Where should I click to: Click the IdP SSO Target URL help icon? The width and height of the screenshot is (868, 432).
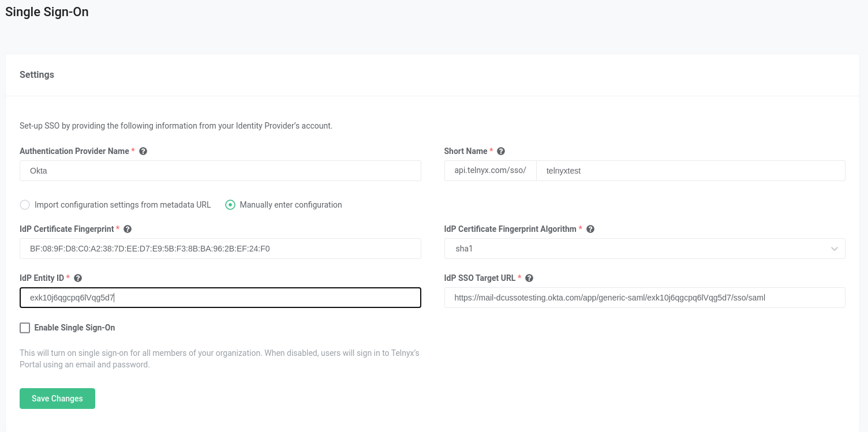tap(529, 278)
